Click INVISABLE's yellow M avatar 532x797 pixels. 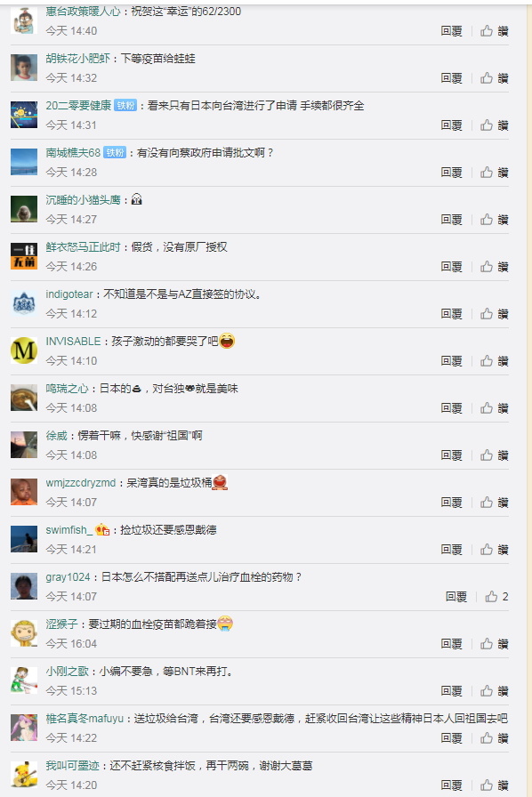(24, 350)
